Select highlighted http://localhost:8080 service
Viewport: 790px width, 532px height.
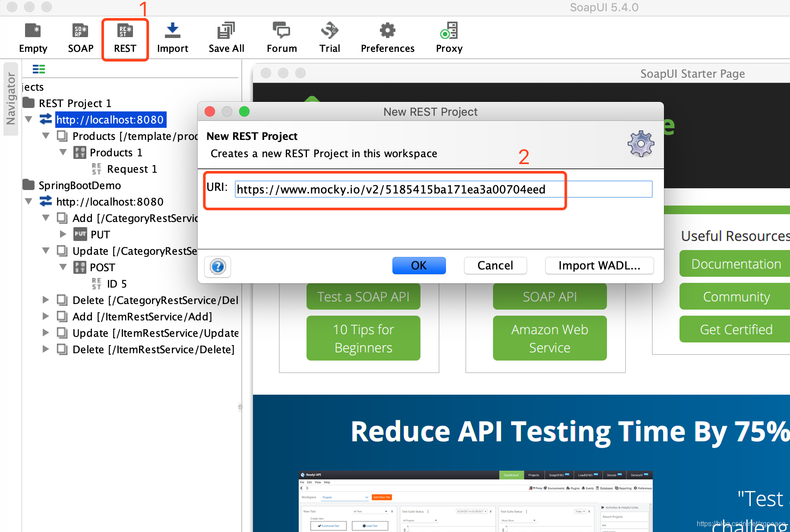pos(110,120)
